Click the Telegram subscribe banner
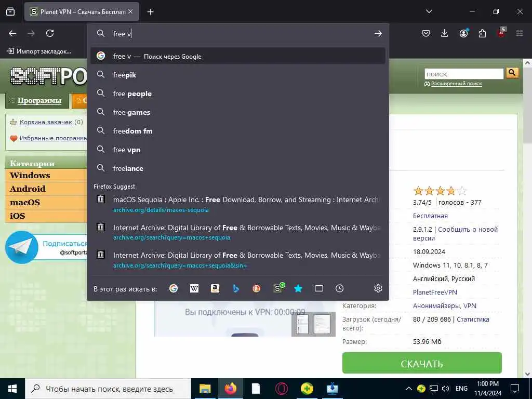532x399 pixels. point(46,247)
